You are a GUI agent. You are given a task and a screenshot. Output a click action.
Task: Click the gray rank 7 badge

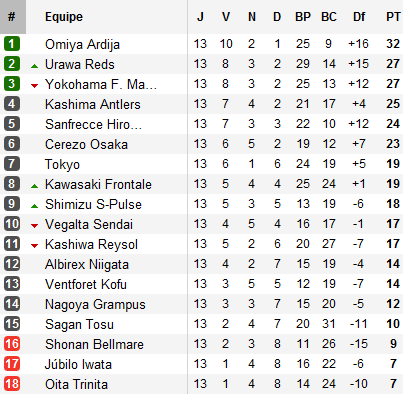coord(12,164)
